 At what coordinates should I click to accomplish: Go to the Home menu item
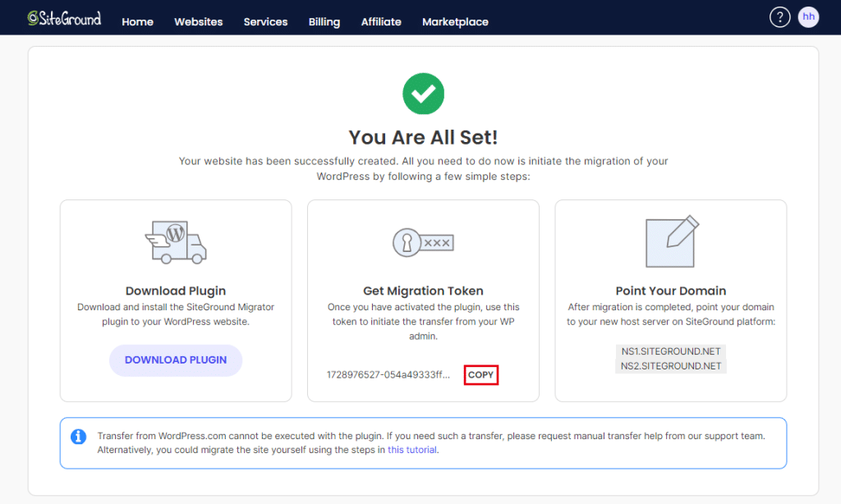coord(137,22)
